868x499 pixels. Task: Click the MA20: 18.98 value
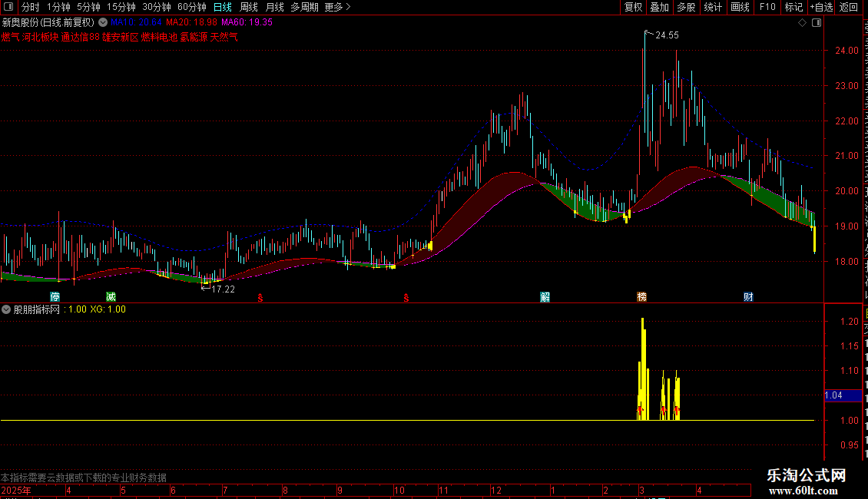(x=191, y=22)
